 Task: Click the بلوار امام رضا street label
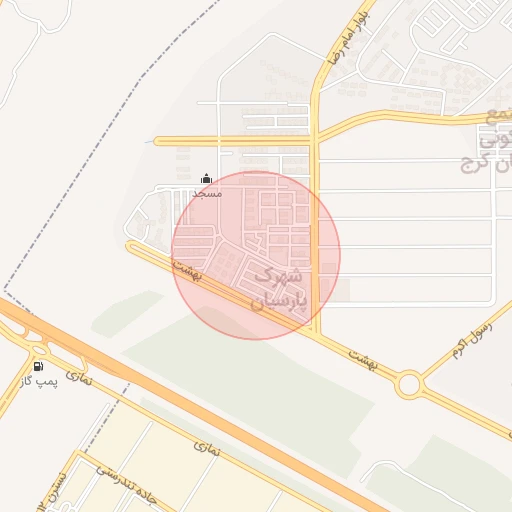coord(348,37)
